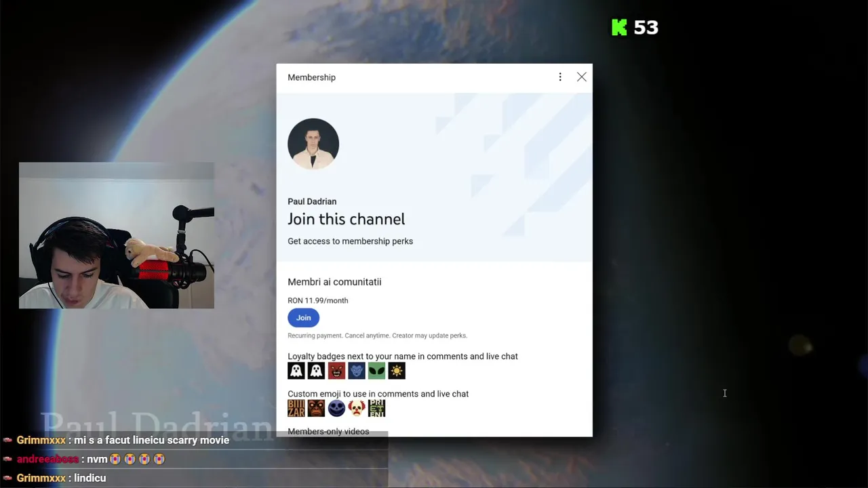Click the Paul Dadrian channel name text
This screenshot has height=488, width=868.
312,201
